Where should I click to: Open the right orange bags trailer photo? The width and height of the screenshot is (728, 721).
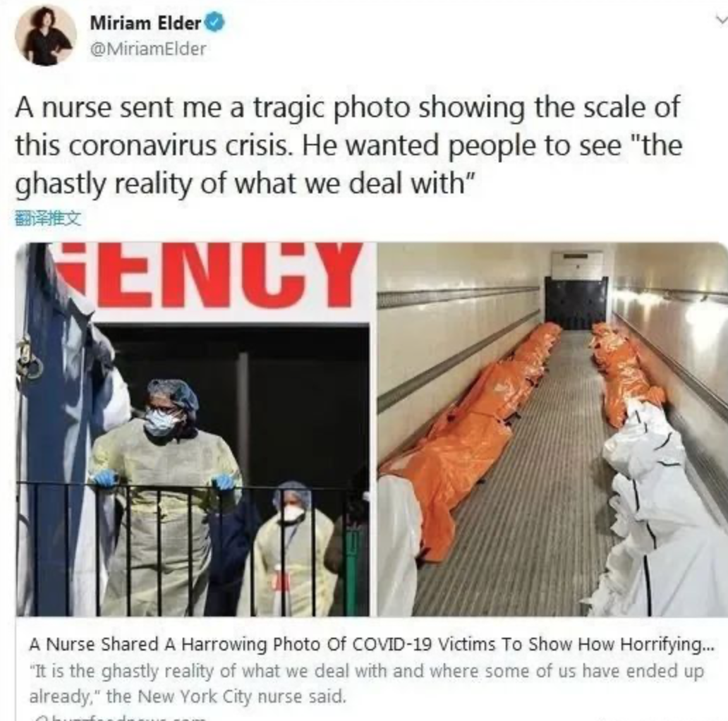pyautogui.click(x=552, y=430)
